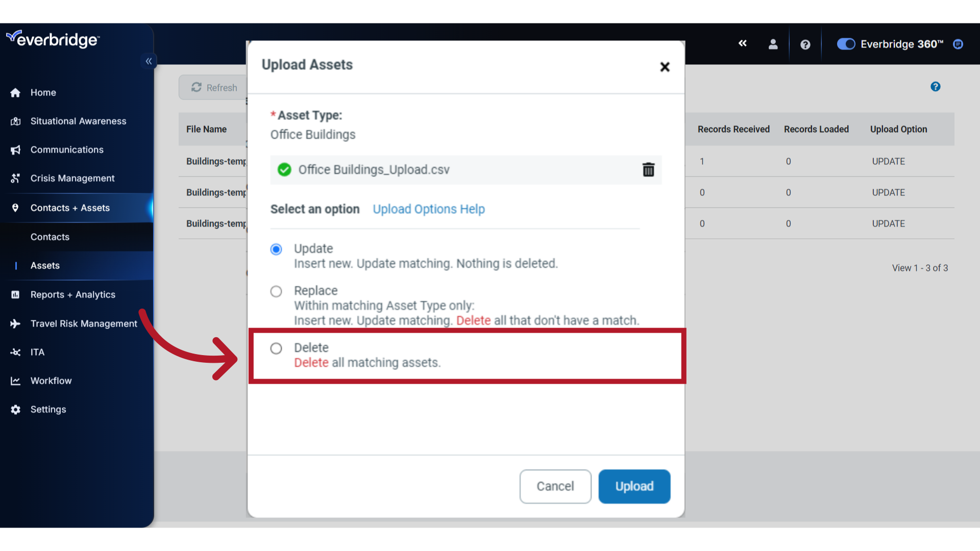
Task: Navigate to Communications module
Action: [x=67, y=149]
